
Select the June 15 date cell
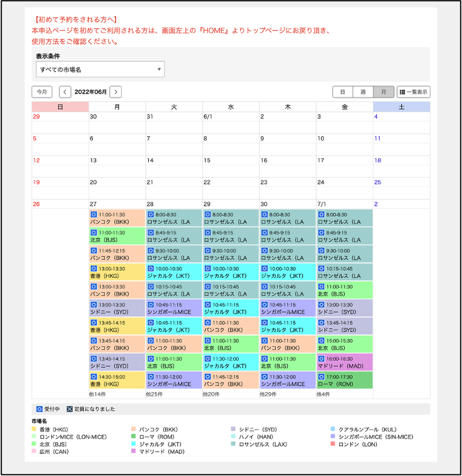click(230, 166)
